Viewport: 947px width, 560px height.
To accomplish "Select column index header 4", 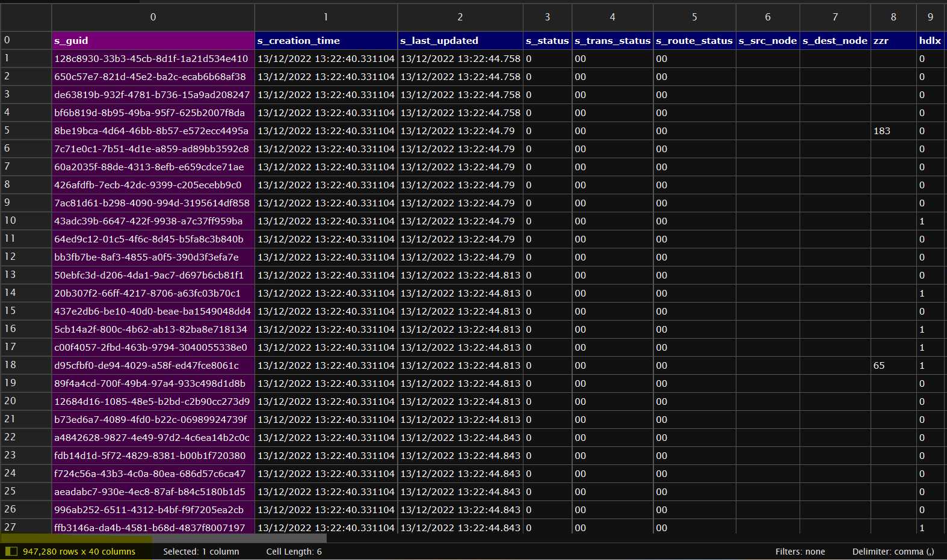I will 612,17.
